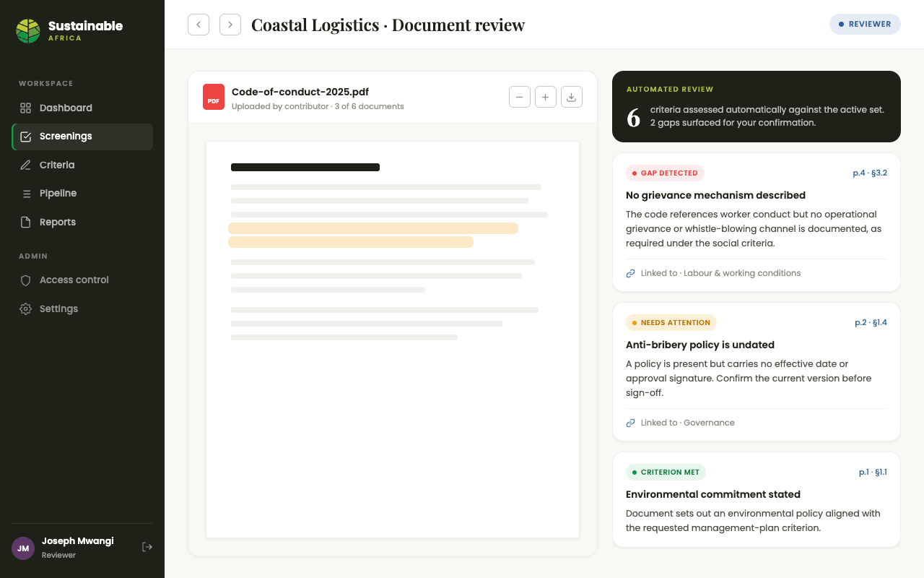Jump to reference p.4 · §3.2
This screenshot has height=578, width=924.
point(870,173)
